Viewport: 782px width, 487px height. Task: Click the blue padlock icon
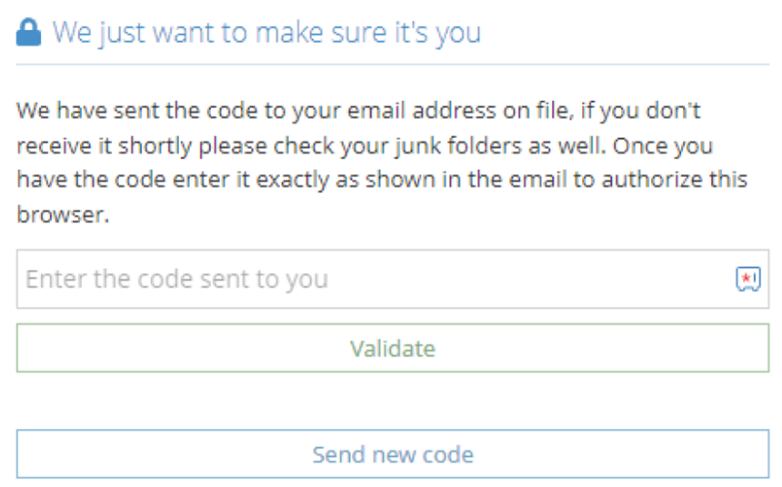pos(30,33)
